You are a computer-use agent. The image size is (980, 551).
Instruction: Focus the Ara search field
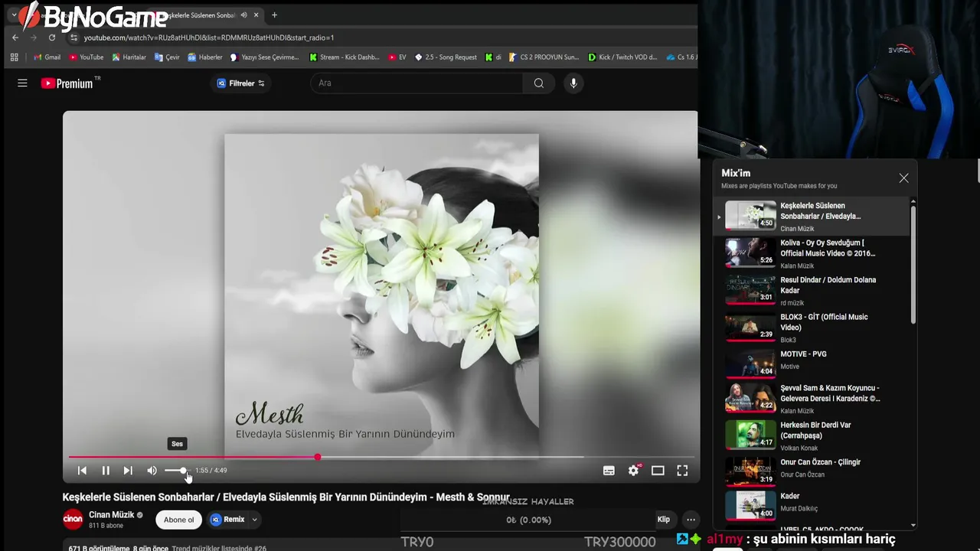417,83
